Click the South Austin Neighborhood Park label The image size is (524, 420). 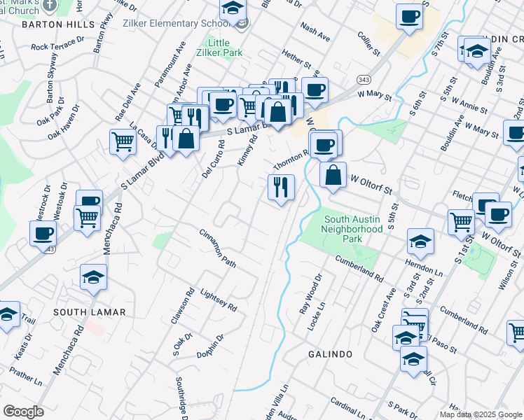point(352,229)
